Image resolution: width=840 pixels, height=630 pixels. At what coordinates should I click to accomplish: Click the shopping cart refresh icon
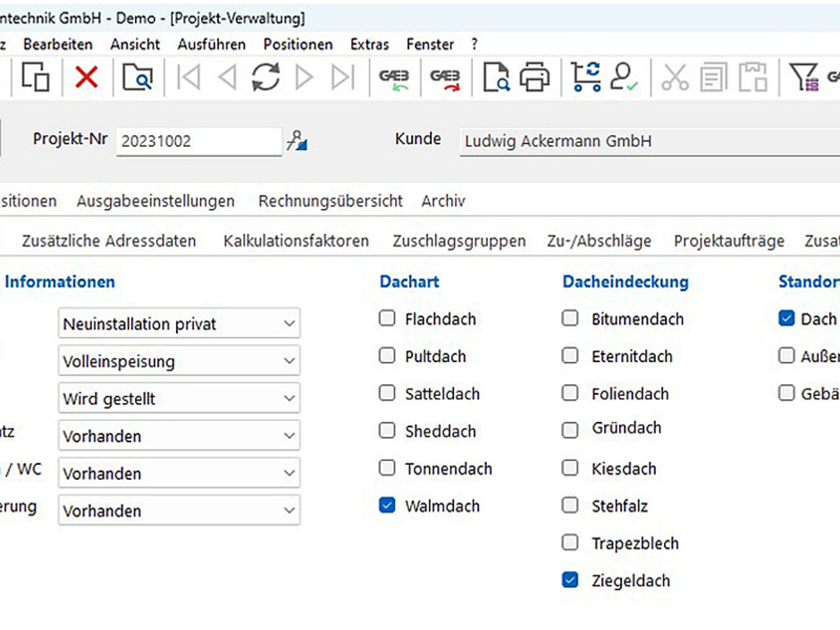tap(585, 77)
